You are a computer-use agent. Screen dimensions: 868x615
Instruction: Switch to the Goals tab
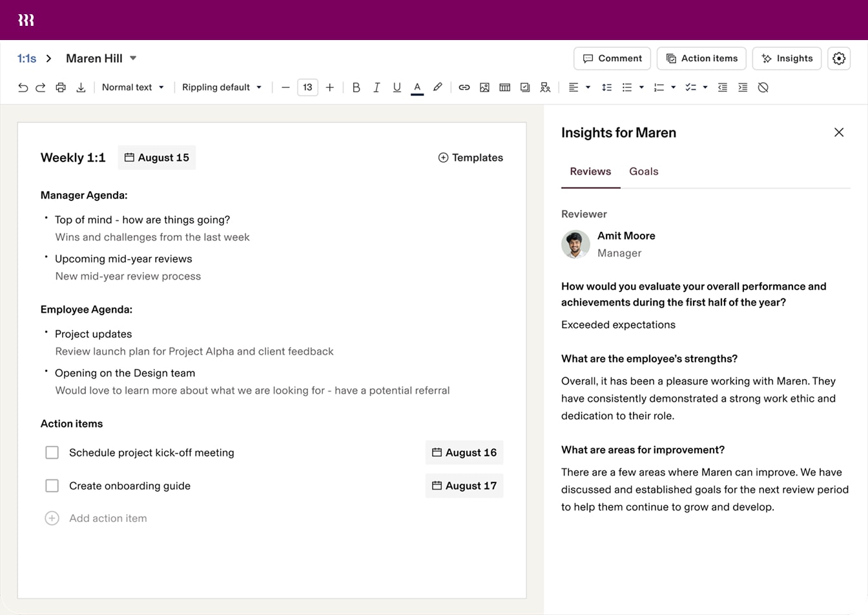pos(643,171)
